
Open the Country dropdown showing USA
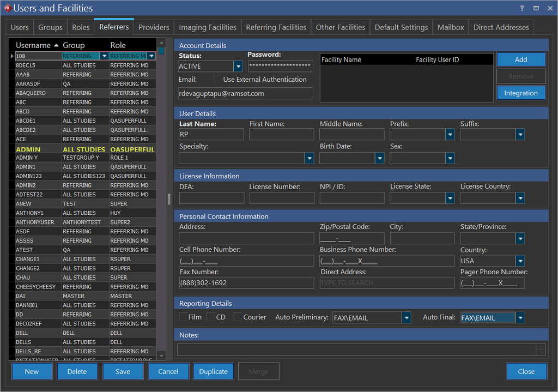pyautogui.click(x=520, y=261)
